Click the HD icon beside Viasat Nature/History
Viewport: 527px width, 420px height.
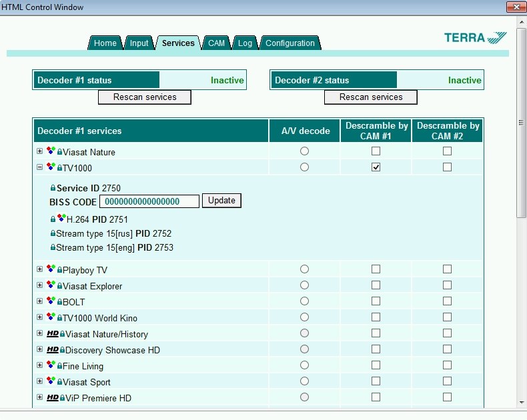53,333
